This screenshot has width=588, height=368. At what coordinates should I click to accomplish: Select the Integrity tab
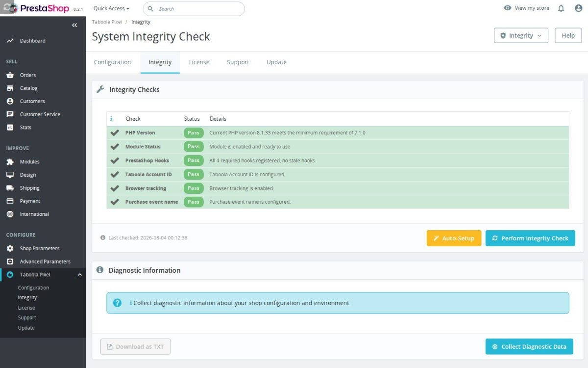(x=160, y=62)
